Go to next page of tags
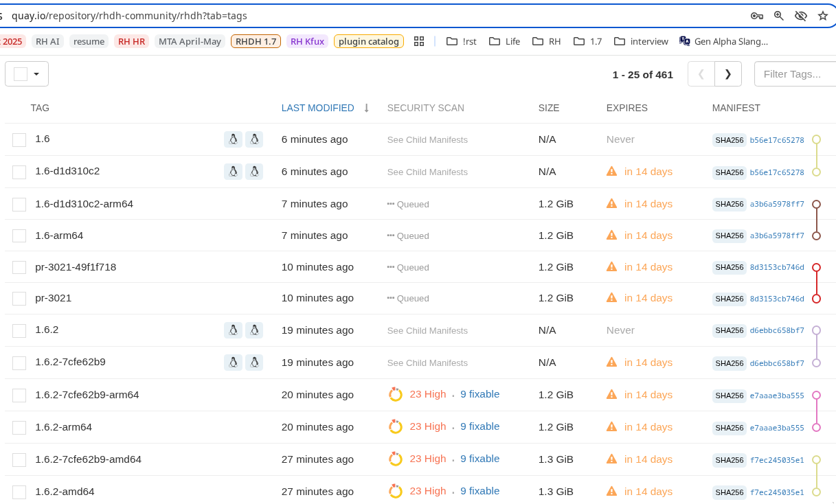836x504 pixels. pos(728,74)
